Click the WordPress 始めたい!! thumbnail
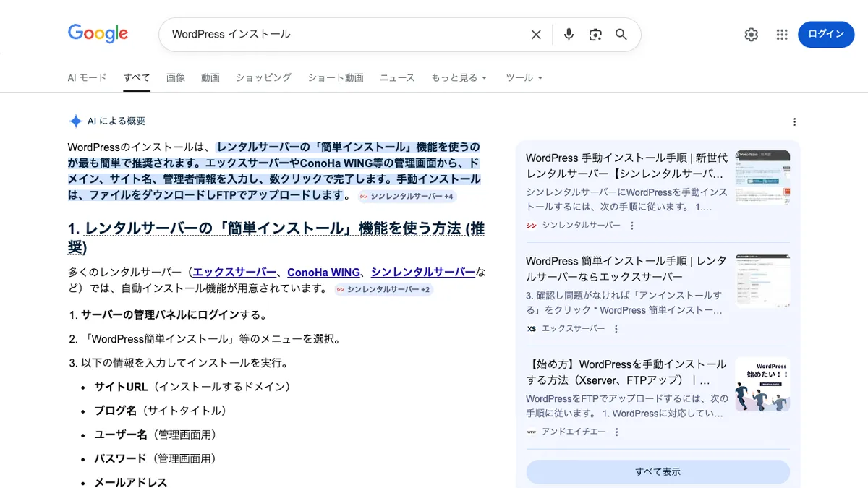 coord(762,384)
